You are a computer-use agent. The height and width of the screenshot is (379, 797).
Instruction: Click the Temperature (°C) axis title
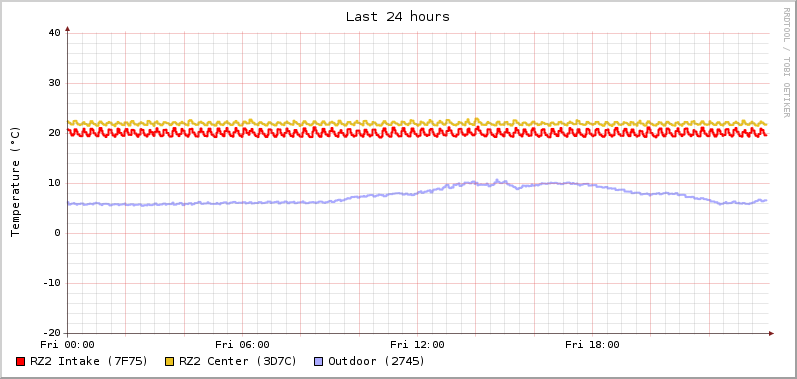(x=16, y=182)
